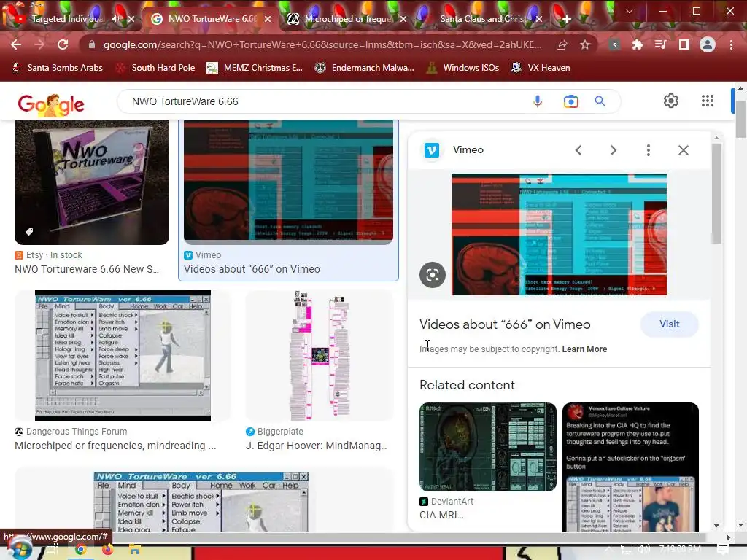Mute the Targeted Individuals tab audio
This screenshot has height=560, width=747.
point(116,19)
